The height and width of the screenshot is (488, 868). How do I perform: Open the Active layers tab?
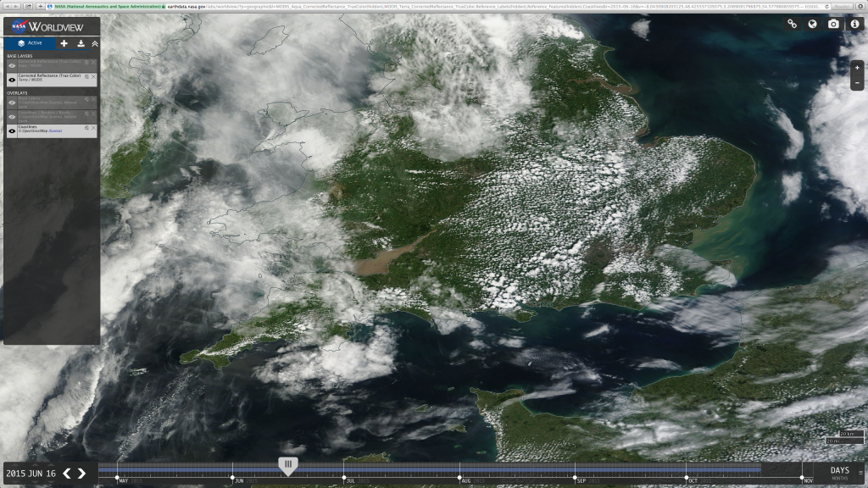tap(30, 43)
